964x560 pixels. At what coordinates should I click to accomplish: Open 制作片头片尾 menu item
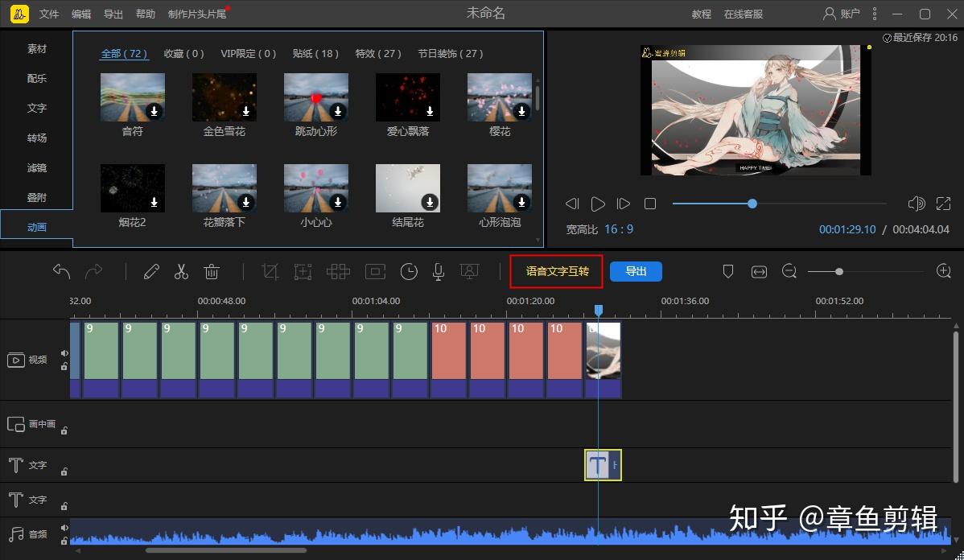click(x=197, y=14)
